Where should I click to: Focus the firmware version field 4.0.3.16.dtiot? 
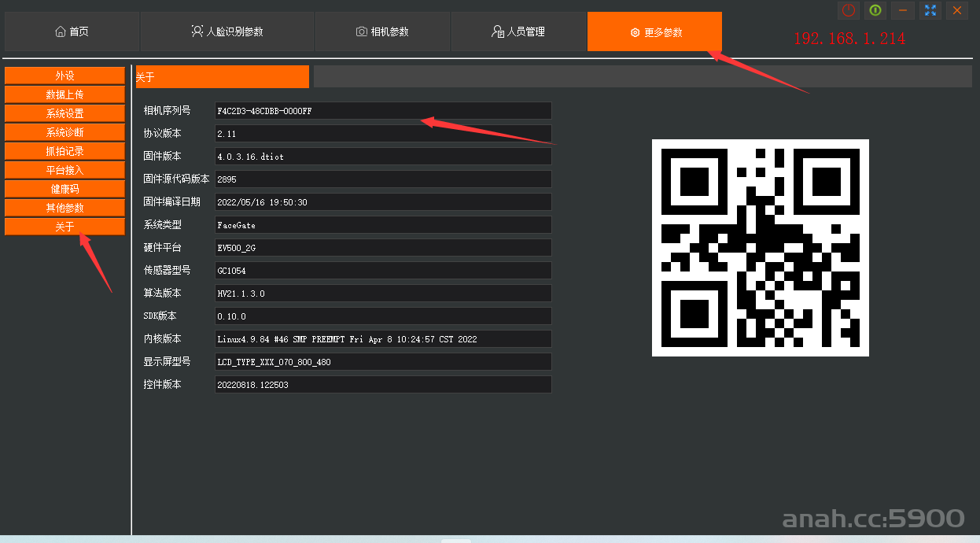click(383, 157)
